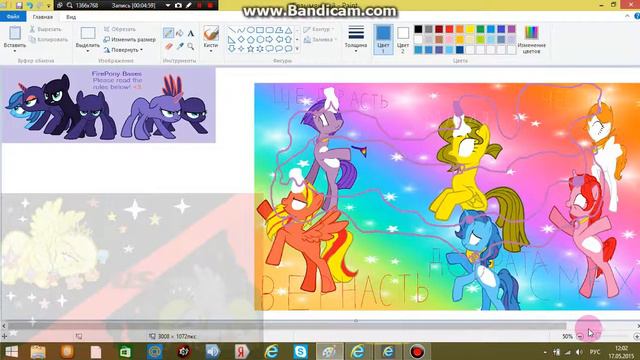Viewport: 640px width, 360px height.
Task: Click the 3008 × 1072пкс canvas size text
Action: click(177, 336)
